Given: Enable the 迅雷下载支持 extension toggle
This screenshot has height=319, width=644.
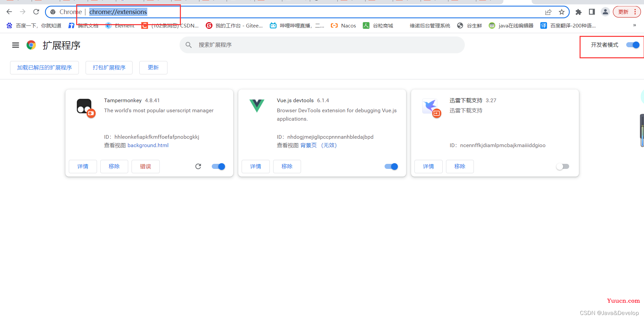Looking at the screenshot, I should point(563,167).
